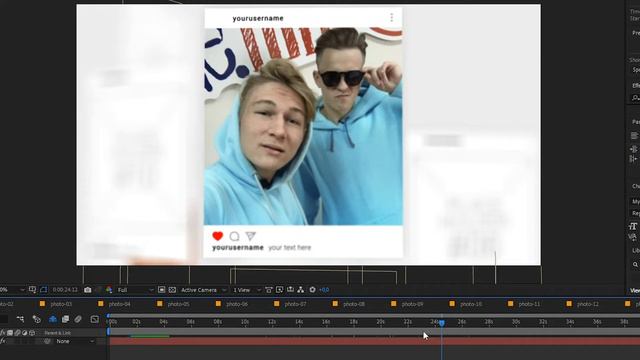
Task: Click the font size TT icon
Action: coord(633,226)
